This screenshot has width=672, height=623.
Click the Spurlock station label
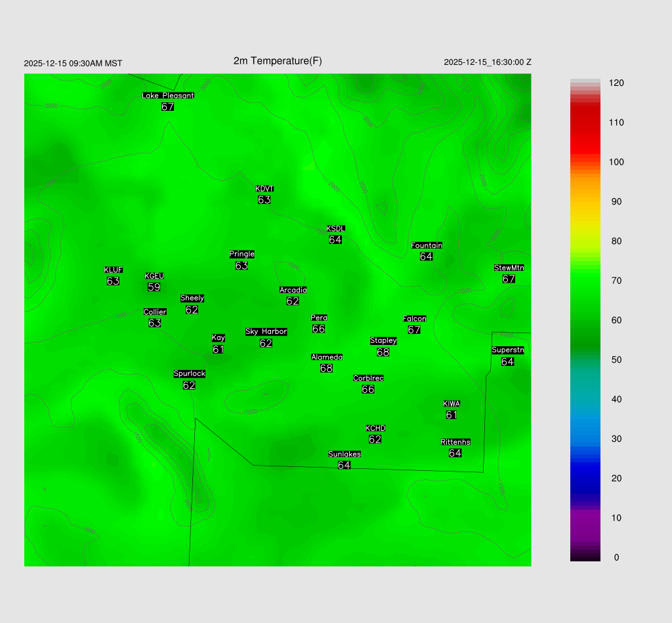189,374
